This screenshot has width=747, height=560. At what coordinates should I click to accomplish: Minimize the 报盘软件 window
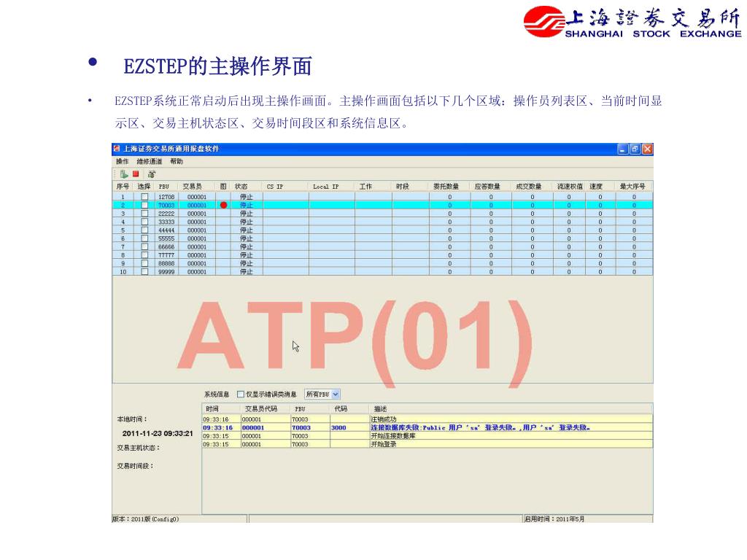pos(623,149)
